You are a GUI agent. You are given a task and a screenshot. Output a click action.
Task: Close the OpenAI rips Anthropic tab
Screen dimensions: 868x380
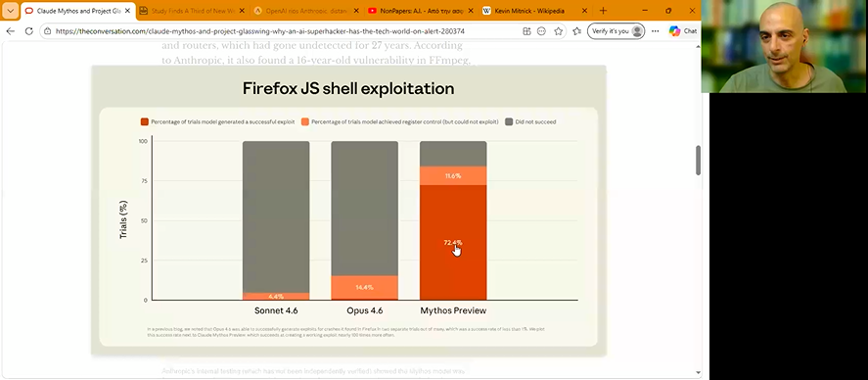tap(355, 11)
